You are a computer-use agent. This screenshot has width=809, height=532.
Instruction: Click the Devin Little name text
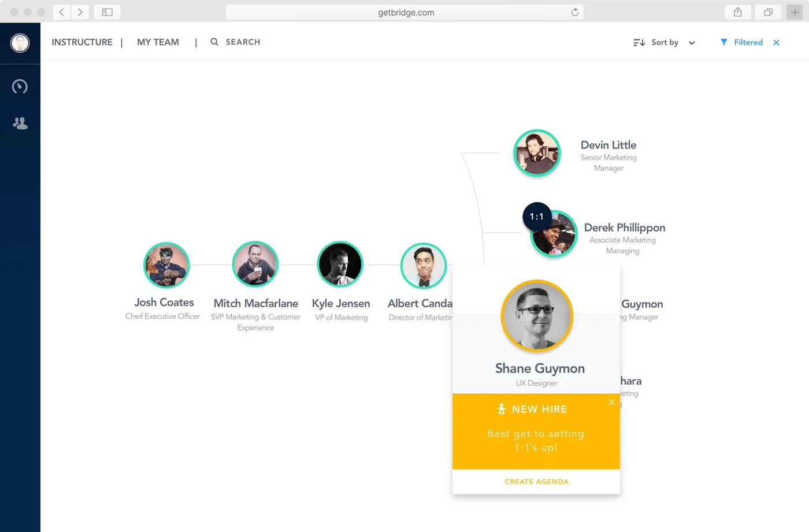click(x=608, y=145)
